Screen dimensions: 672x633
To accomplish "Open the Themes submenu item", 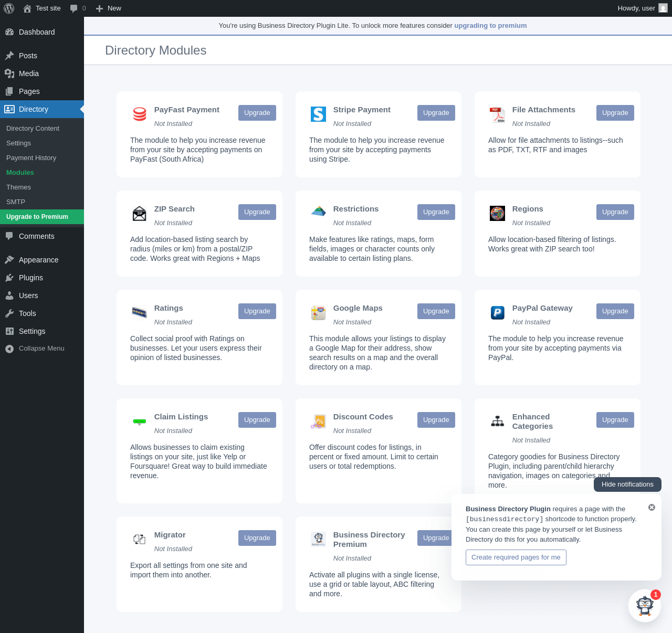I will pyautogui.click(x=42, y=187).
